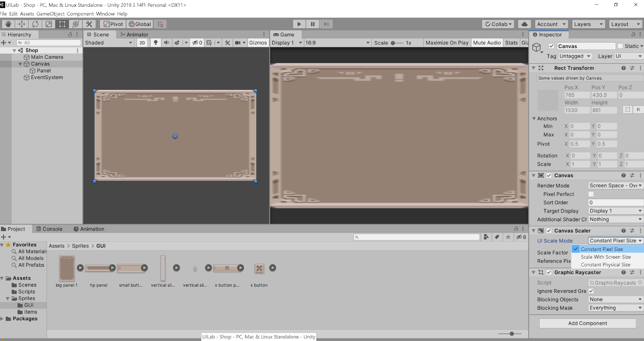This screenshot has height=341, width=644.
Task: Select the Rect tool
Action: pyautogui.click(x=62, y=24)
